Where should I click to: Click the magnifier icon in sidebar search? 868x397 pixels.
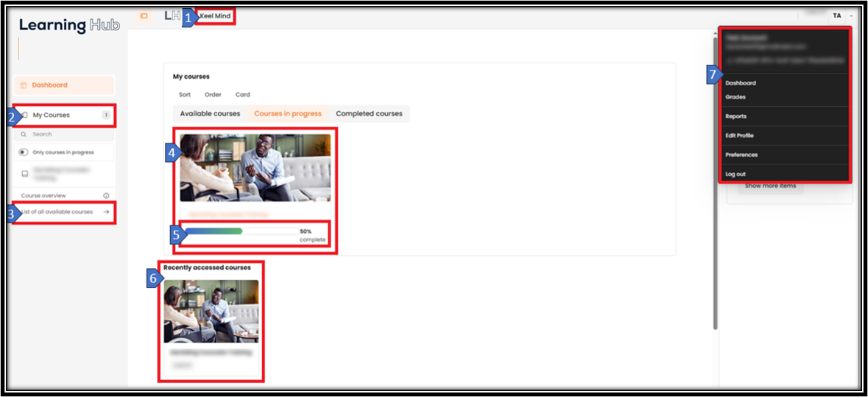point(24,134)
